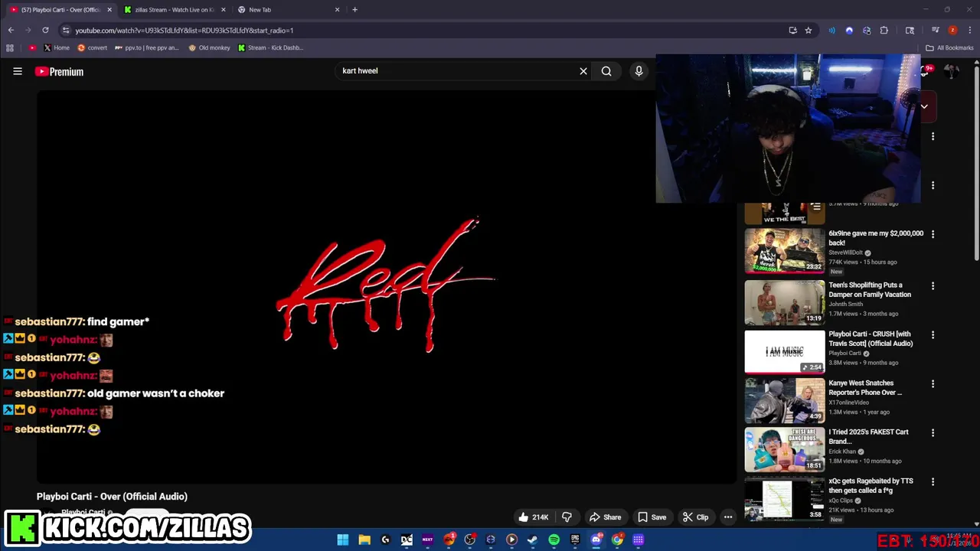Save the video to a playlist

652,517
